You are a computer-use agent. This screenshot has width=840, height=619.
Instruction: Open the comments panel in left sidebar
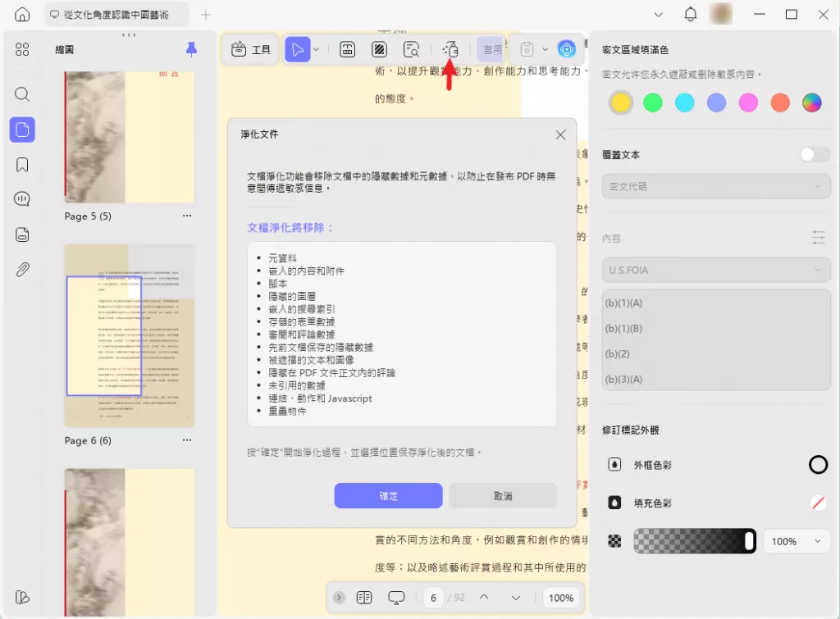tap(22, 198)
